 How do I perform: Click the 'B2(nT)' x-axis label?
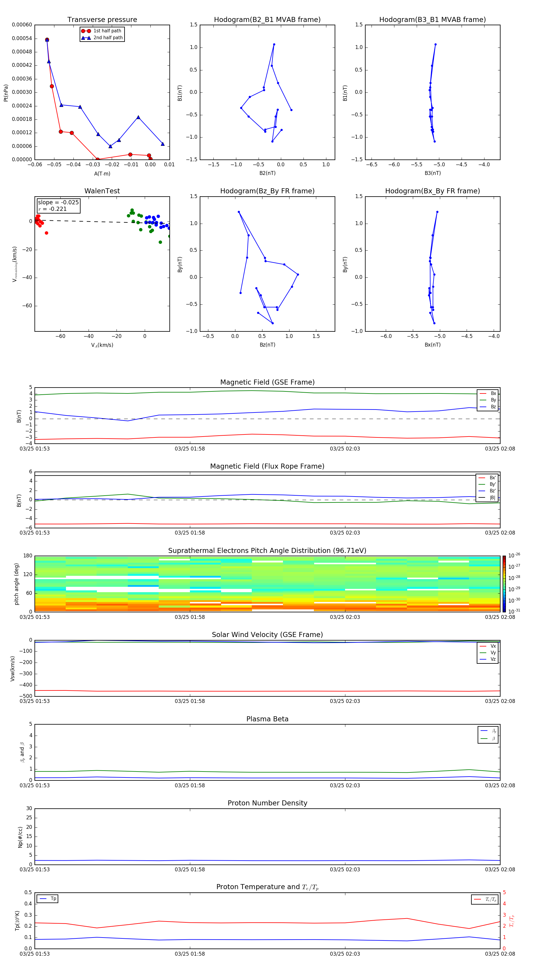point(267,173)
